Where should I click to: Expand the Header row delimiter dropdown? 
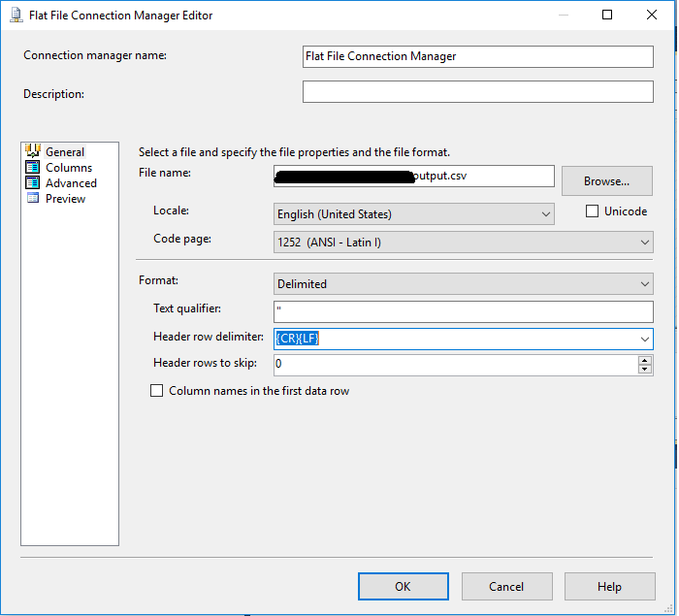pos(645,339)
